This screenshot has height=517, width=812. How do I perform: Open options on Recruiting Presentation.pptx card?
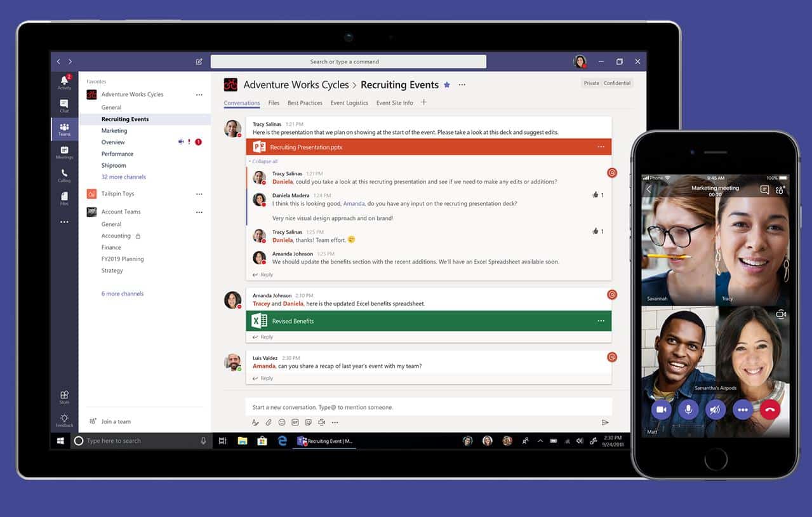tap(601, 147)
